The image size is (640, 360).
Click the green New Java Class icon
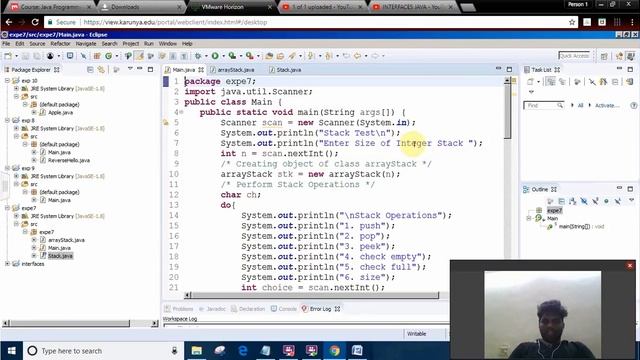pyautogui.click(x=109, y=56)
